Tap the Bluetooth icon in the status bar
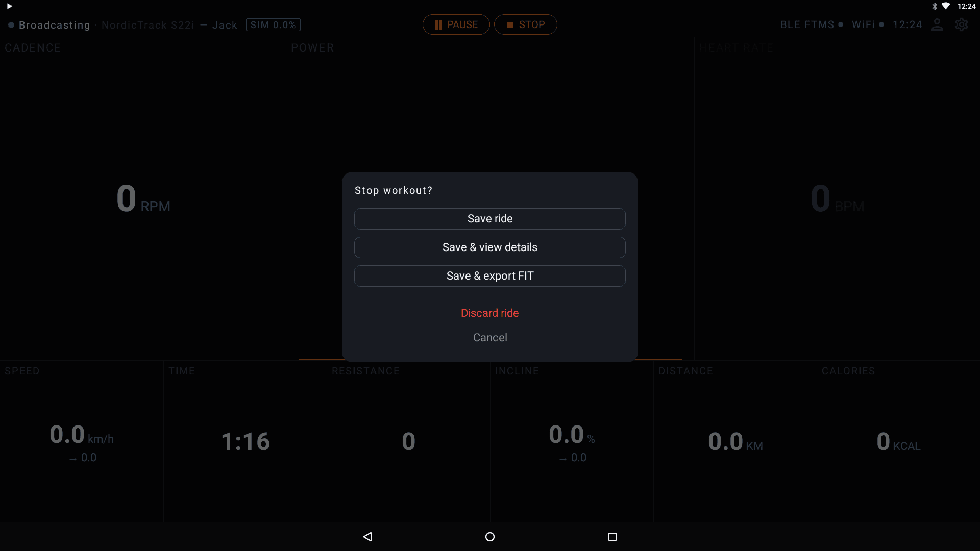980x551 pixels. coord(935,7)
